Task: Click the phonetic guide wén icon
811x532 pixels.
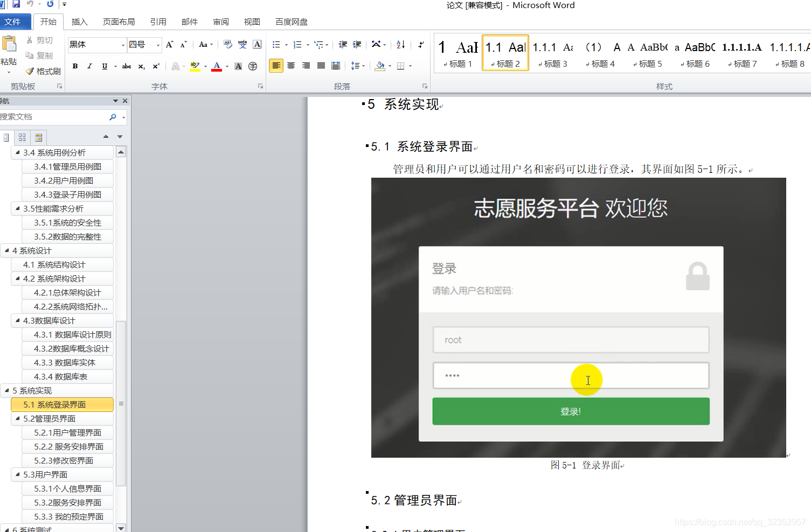Action: [242, 45]
